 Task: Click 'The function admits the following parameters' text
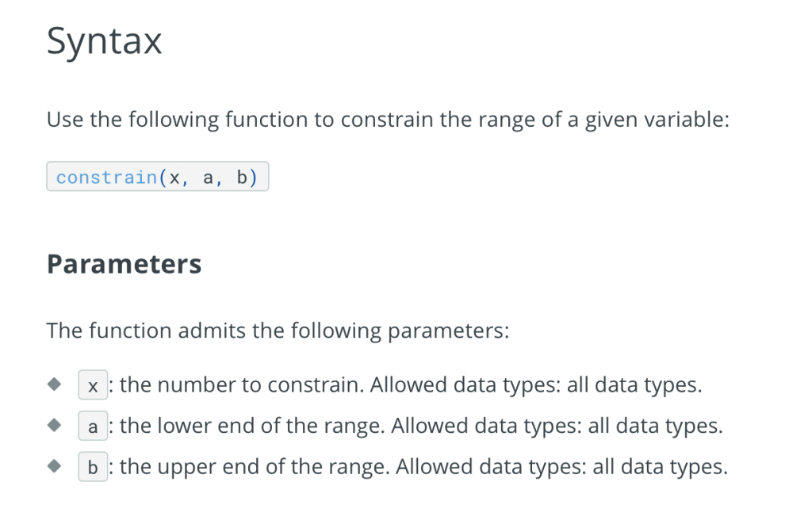pyautogui.click(x=278, y=329)
